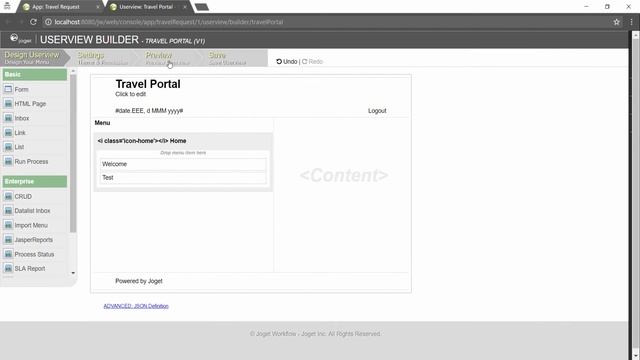
Task: Click the palette vertical scrollbar thumb
Action: coord(73,153)
